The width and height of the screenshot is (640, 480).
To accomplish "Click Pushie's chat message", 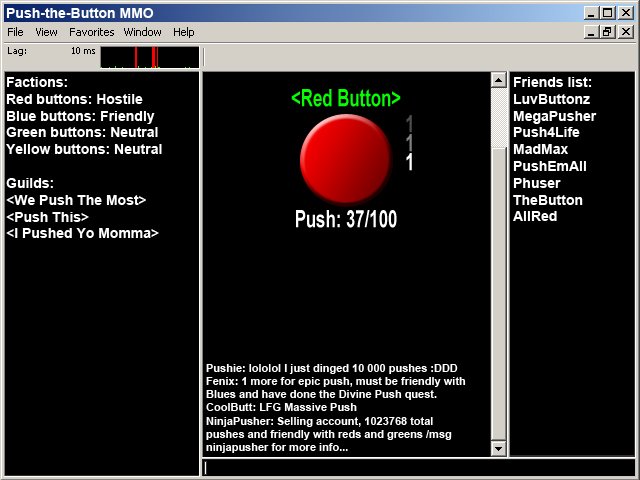I will (x=331, y=368).
